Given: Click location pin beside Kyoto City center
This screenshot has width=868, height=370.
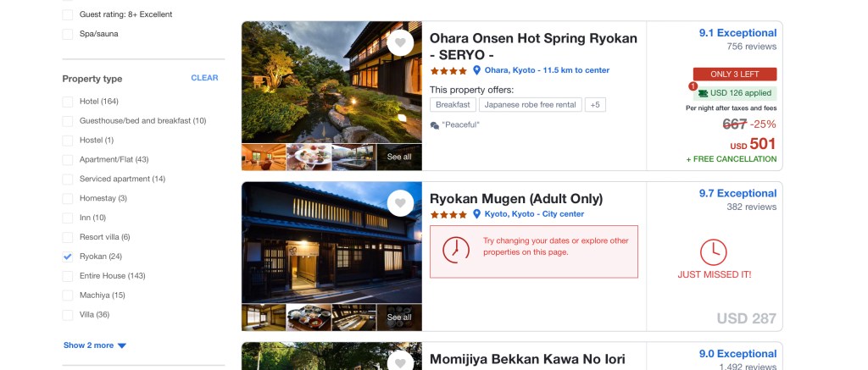Looking at the screenshot, I should (476, 214).
